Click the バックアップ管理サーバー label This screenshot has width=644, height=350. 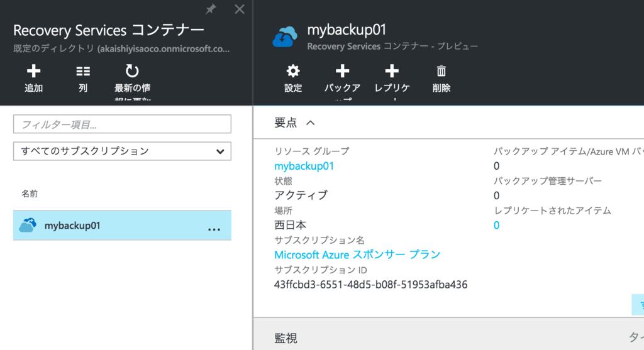548,181
